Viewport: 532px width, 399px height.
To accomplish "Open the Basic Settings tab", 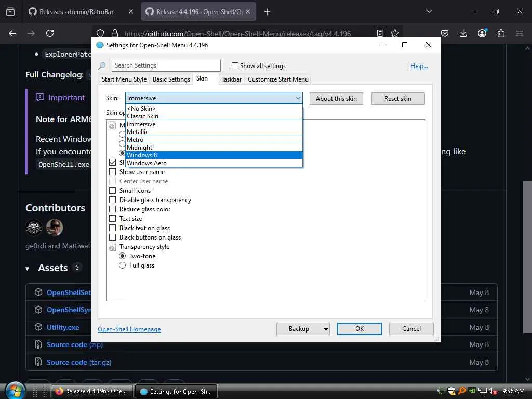I will [171, 79].
